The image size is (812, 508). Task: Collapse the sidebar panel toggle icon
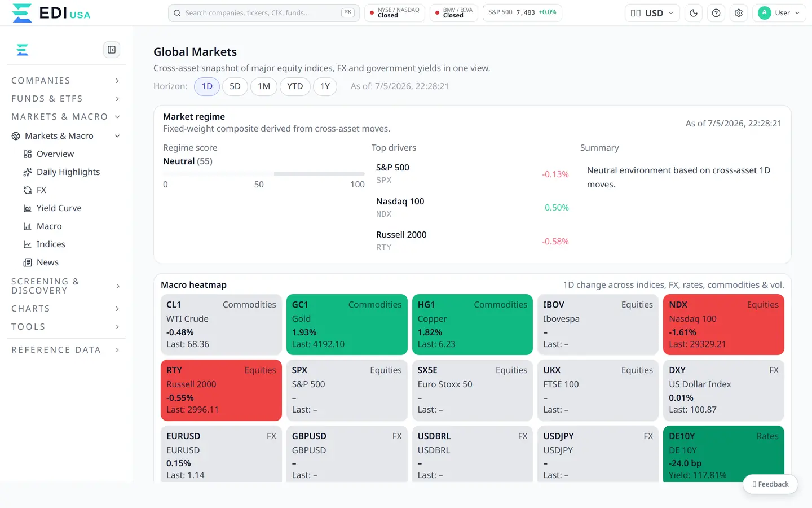(112, 50)
